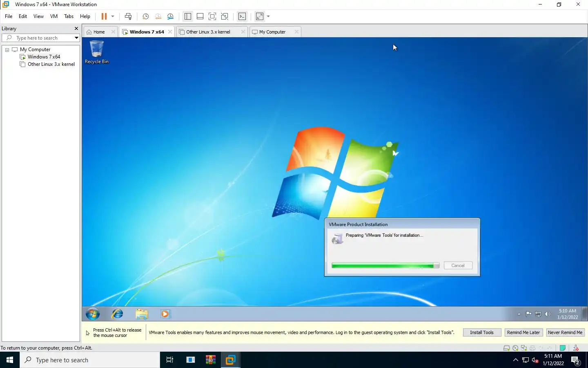Open the message log note icon

[563, 348]
